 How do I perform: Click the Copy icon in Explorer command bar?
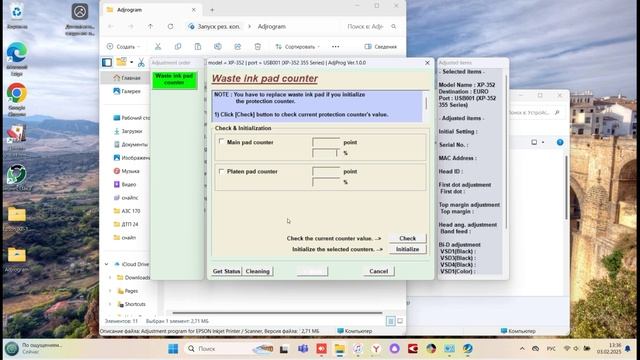tap(178, 47)
